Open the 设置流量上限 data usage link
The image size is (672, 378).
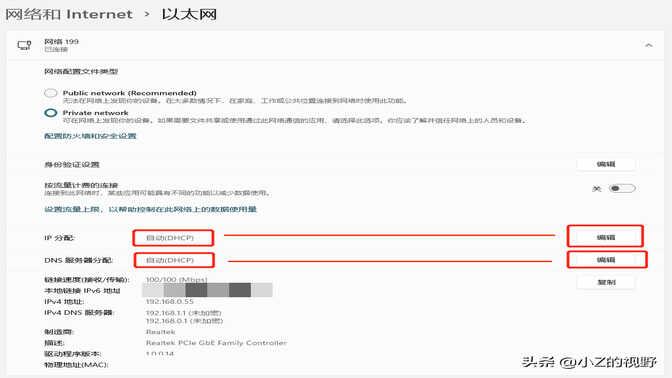tap(150, 209)
